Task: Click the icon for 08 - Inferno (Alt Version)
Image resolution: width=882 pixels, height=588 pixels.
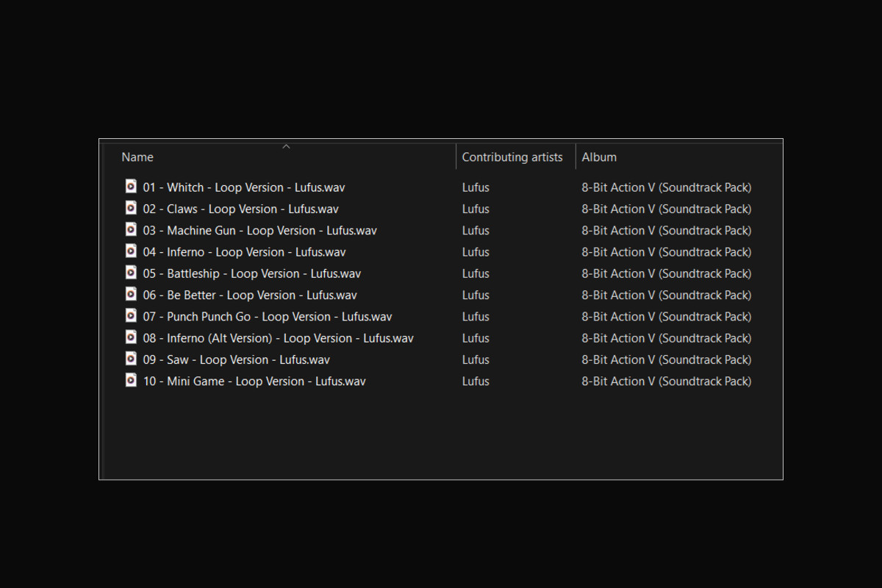Action: 131,337
